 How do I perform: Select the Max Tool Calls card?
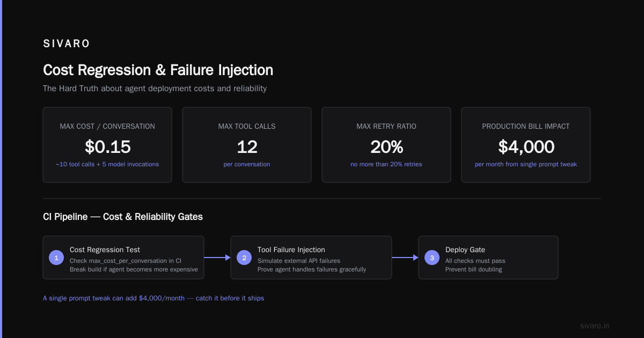pyautogui.click(x=247, y=145)
